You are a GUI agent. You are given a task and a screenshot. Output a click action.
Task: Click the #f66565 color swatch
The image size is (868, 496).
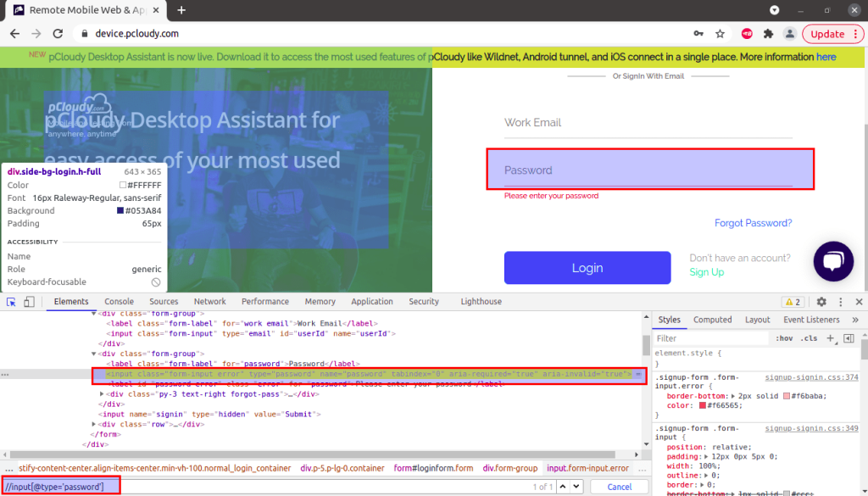point(703,406)
